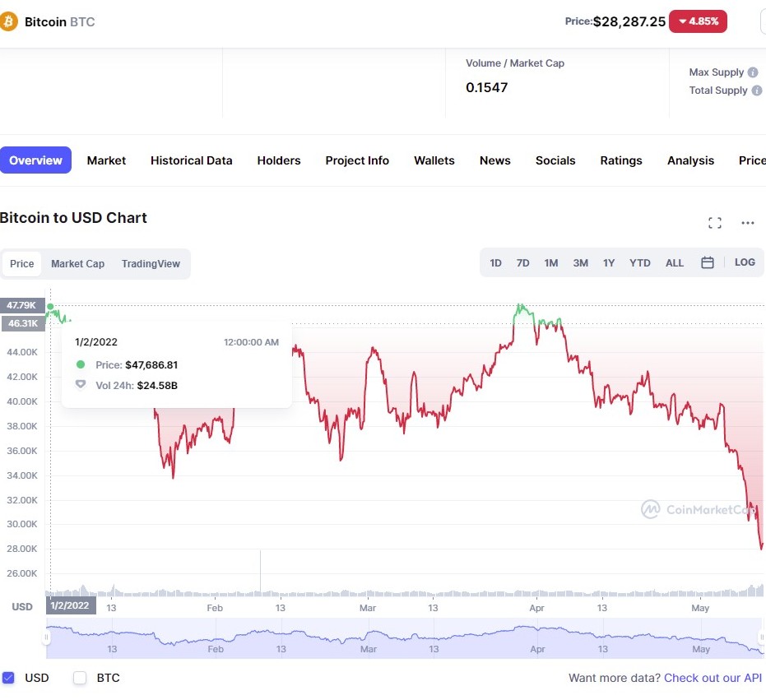Show the ALL time range chart
This screenshot has width=766, height=700.
point(675,263)
